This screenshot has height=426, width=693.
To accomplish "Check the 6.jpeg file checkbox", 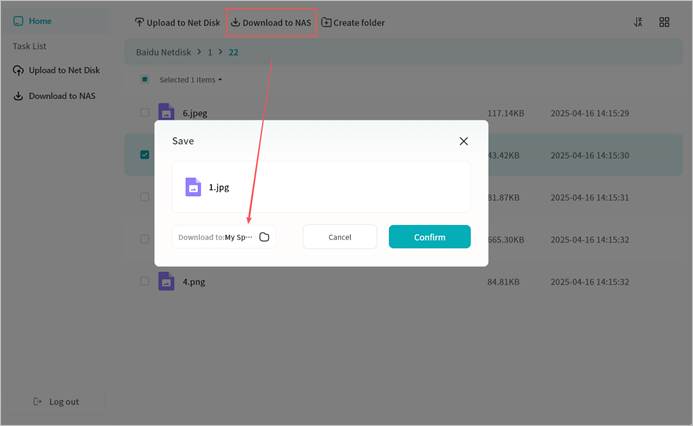I will coord(145,113).
